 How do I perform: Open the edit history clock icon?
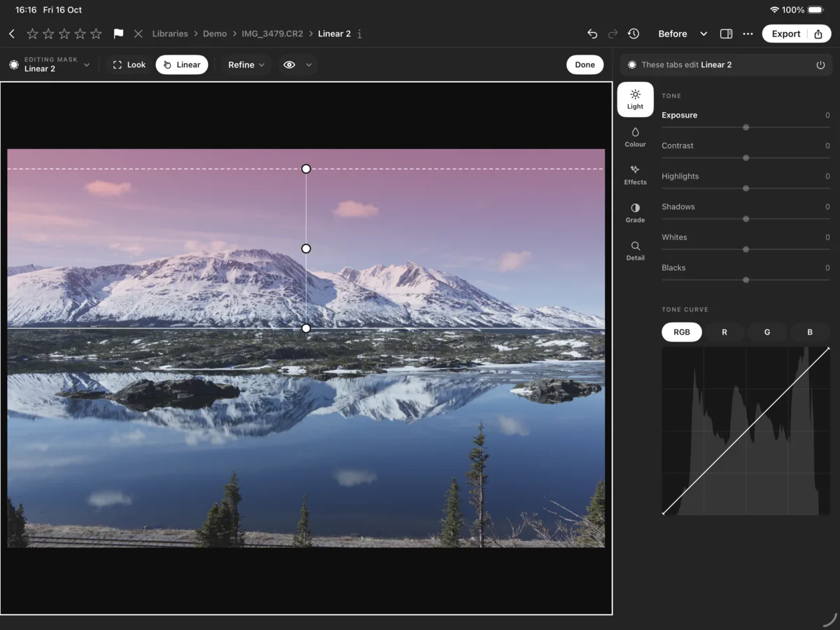pos(633,34)
